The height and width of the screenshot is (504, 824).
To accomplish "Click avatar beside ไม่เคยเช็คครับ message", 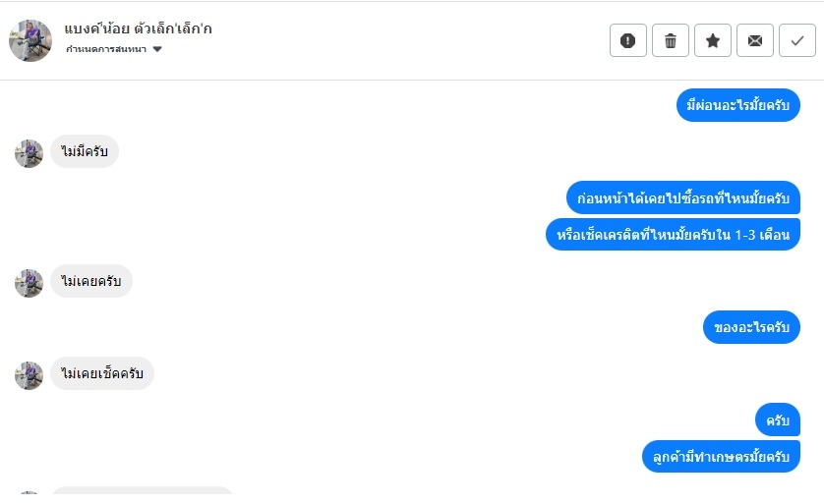I will click(x=29, y=375).
